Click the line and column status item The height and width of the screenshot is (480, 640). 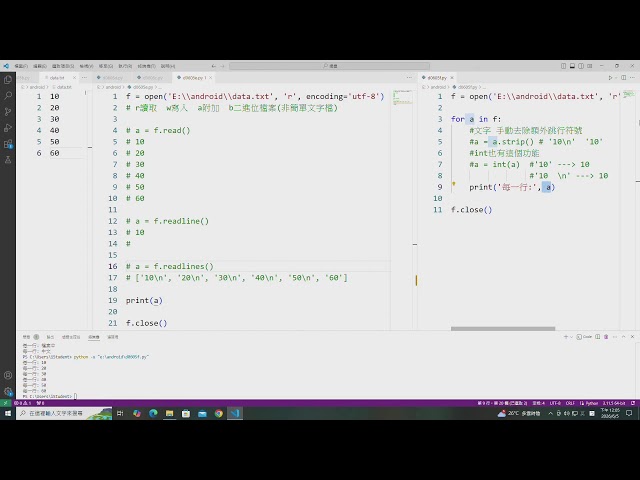pos(502,403)
